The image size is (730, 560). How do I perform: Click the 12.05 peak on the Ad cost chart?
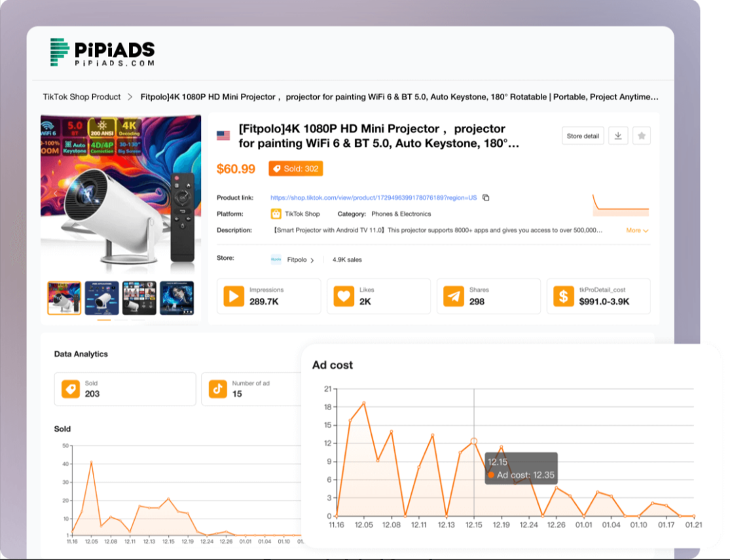point(363,403)
